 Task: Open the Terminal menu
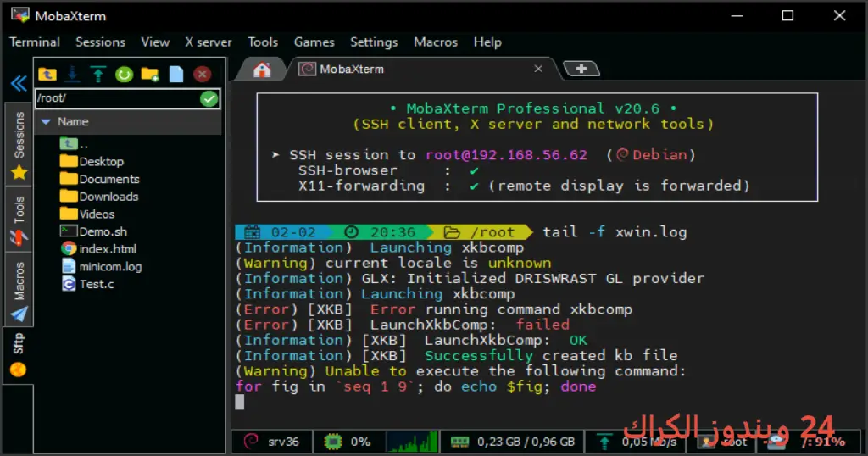(34, 42)
